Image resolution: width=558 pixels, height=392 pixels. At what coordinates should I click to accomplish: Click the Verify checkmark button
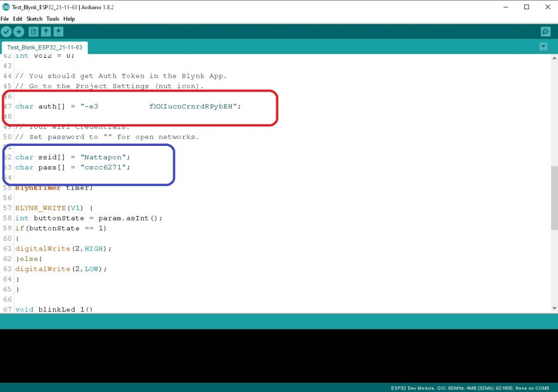pyautogui.click(x=6, y=32)
